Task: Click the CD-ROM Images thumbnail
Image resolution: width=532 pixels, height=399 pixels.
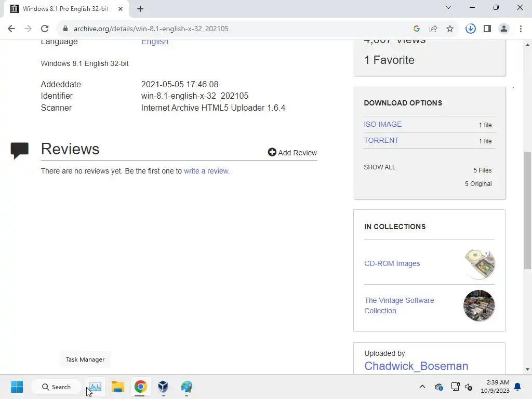Action: [x=480, y=264]
